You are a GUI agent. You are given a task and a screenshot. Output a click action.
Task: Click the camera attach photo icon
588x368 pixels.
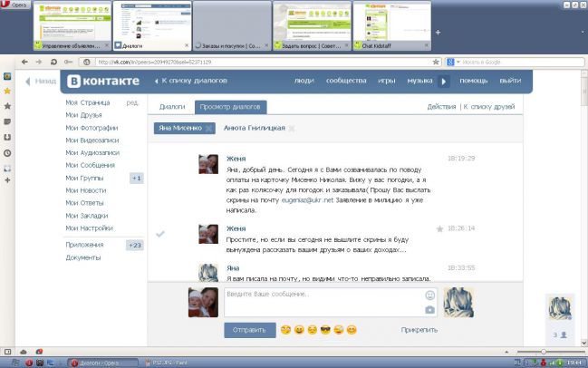pyautogui.click(x=429, y=310)
